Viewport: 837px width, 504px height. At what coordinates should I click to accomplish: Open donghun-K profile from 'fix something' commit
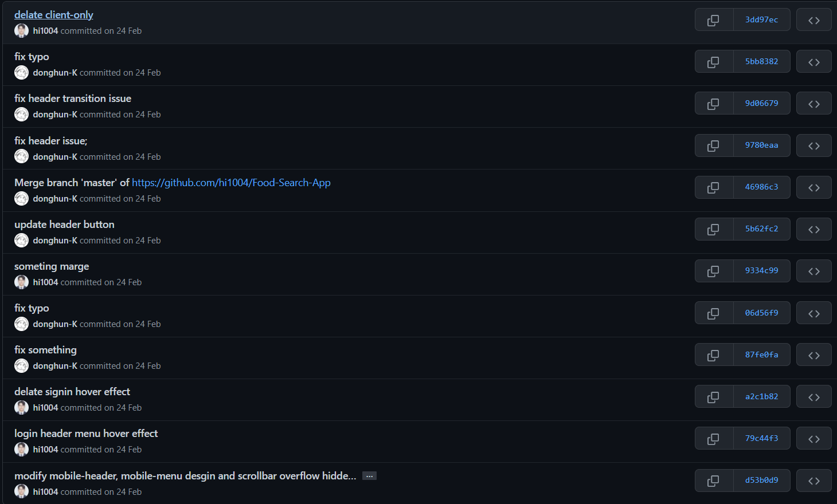coord(55,366)
